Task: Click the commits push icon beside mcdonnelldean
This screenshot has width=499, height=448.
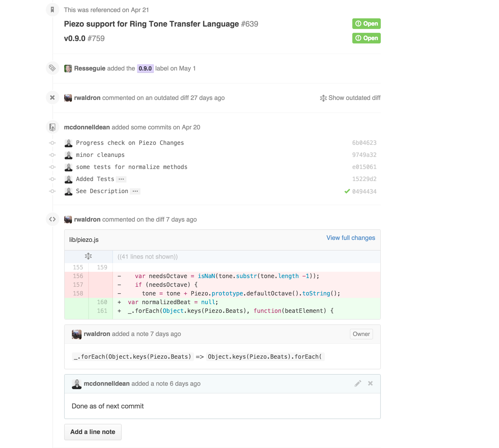Action: click(52, 127)
